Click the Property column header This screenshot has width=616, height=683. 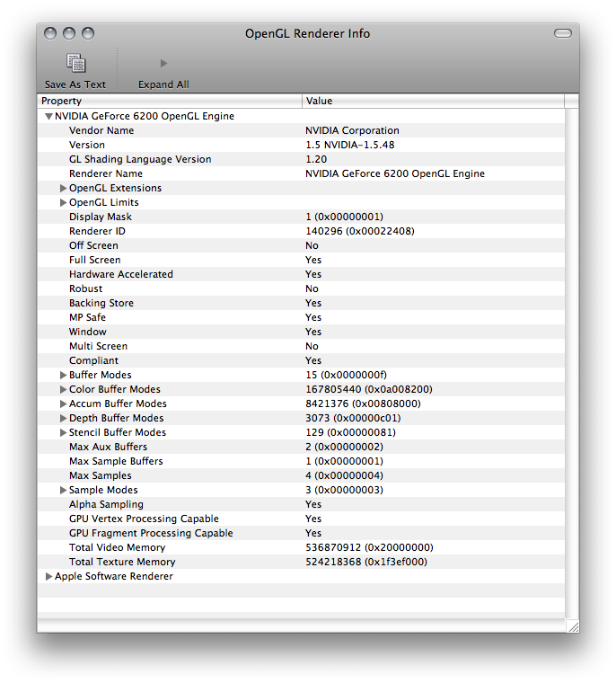click(x=170, y=101)
